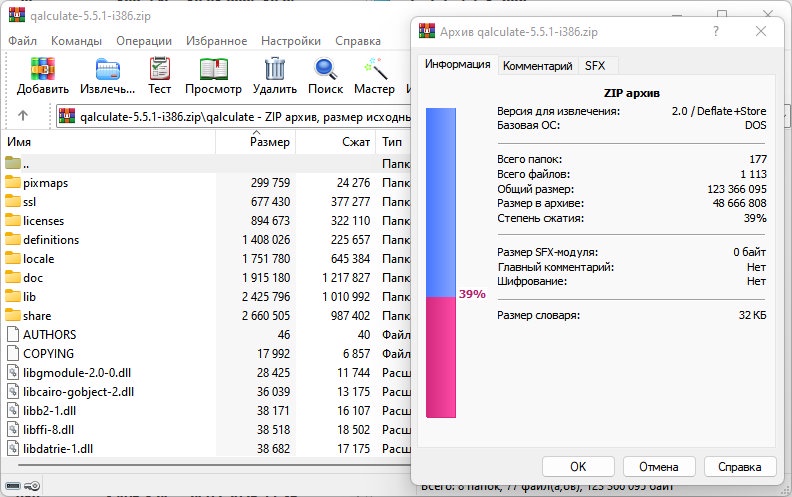Screen dimensions: 792x497
Task: Run the Тест archive test icon
Action: [160, 69]
